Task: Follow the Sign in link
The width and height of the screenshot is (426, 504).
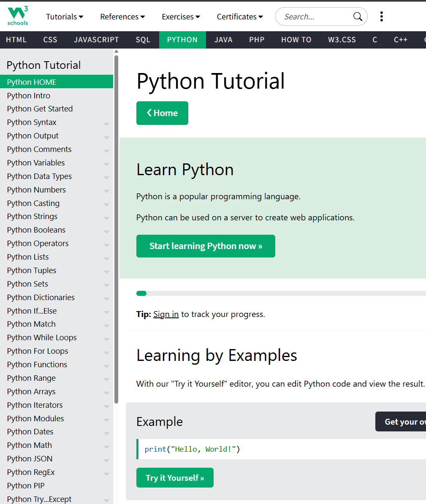Action: [x=166, y=314]
